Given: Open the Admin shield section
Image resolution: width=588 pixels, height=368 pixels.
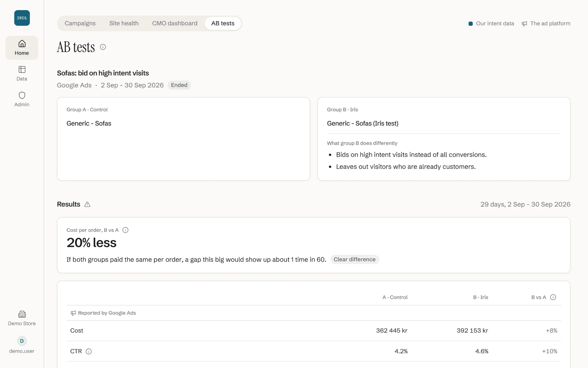Looking at the screenshot, I should 22,99.
